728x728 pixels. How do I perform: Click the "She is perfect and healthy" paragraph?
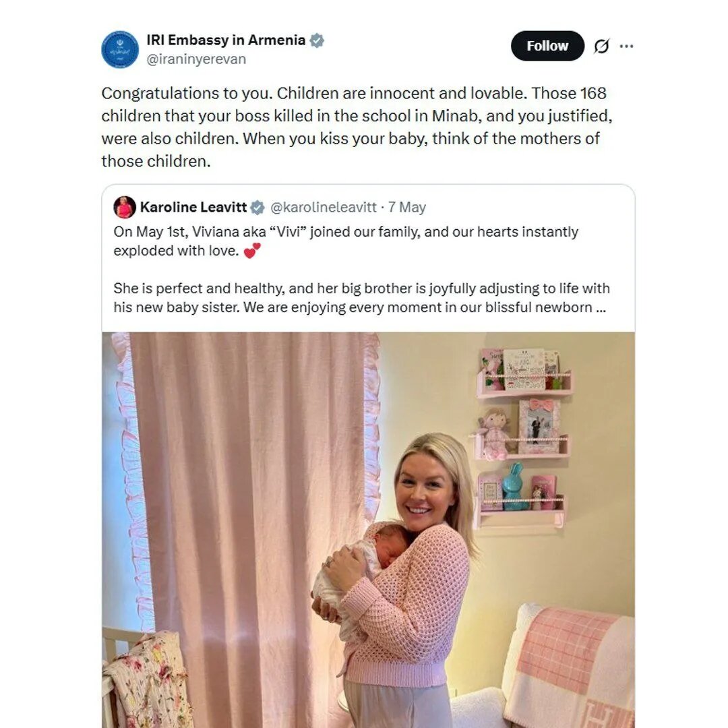(361, 298)
